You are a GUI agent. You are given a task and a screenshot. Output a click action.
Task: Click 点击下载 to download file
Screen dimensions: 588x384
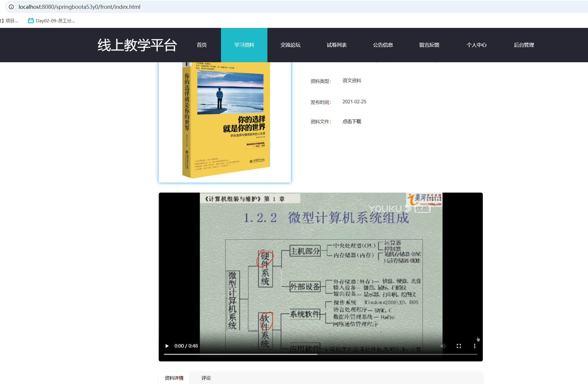point(352,122)
